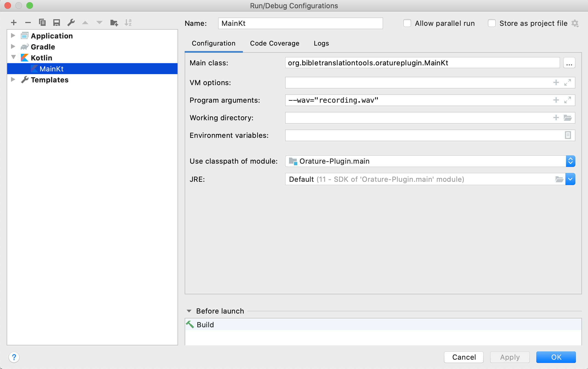The width and height of the screenshot is (588, 369).
Task: Click the Add New Configuration plus icon
Action: [14, 23]
